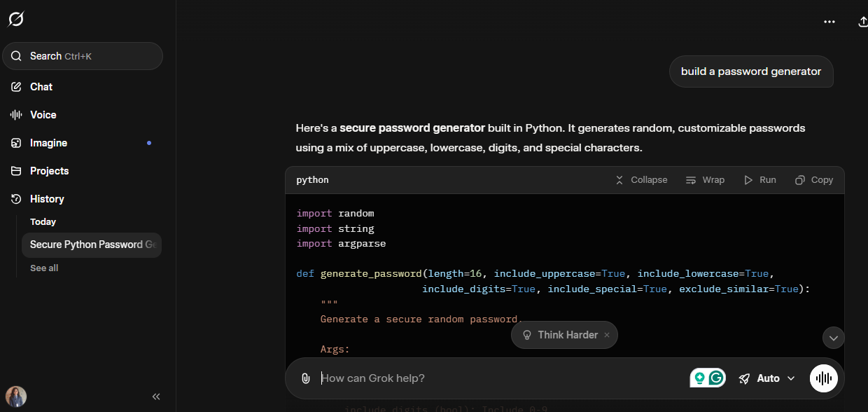This screenshot has width=868, height=412.
Task: Click the 'build a password generator' message
Action: pos(751,71)
